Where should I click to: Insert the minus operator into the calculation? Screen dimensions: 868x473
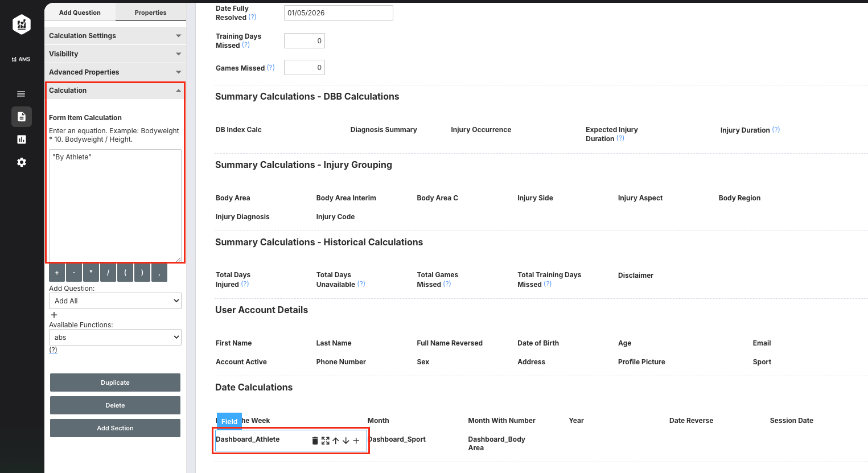tap(74, 273)
